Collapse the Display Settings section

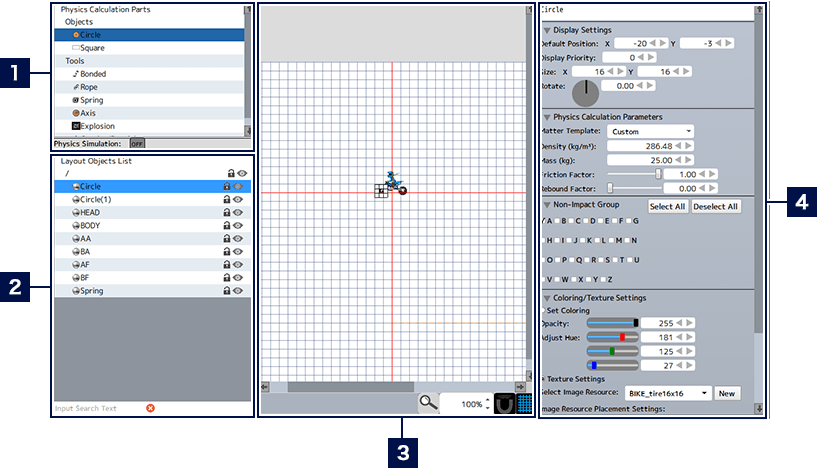547,30
